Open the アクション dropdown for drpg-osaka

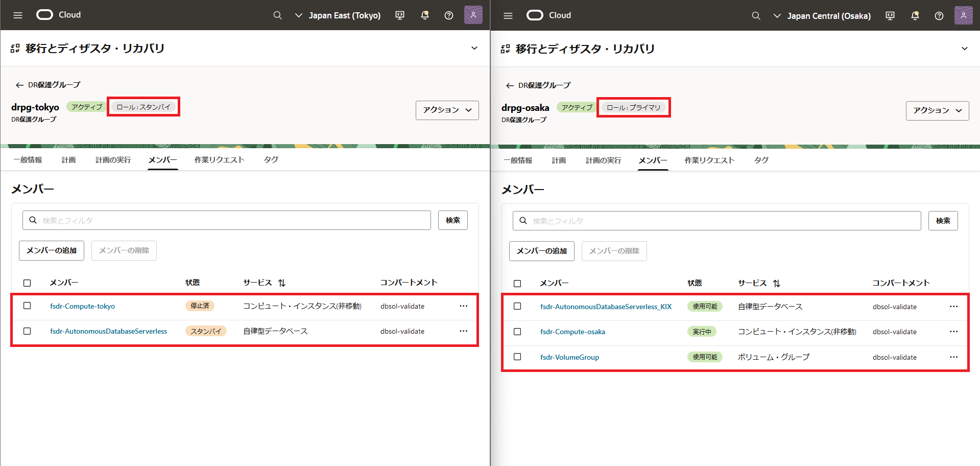937,110
